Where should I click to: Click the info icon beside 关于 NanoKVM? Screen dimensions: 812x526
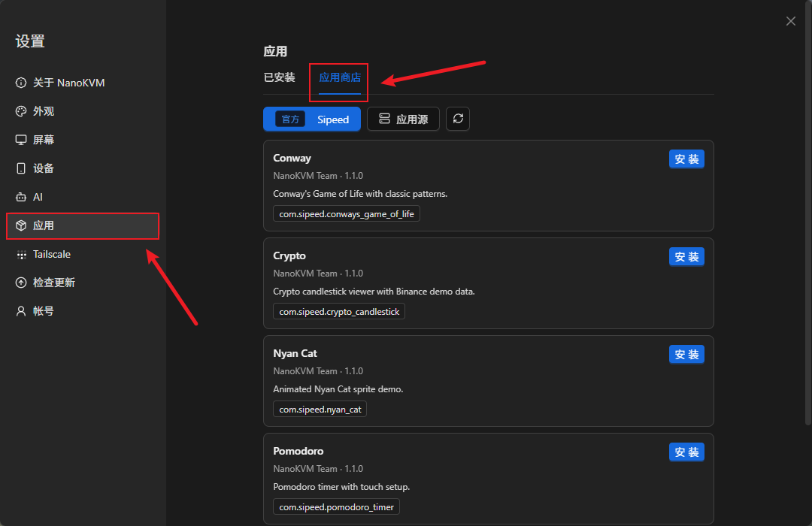click(x=21, y=83)
